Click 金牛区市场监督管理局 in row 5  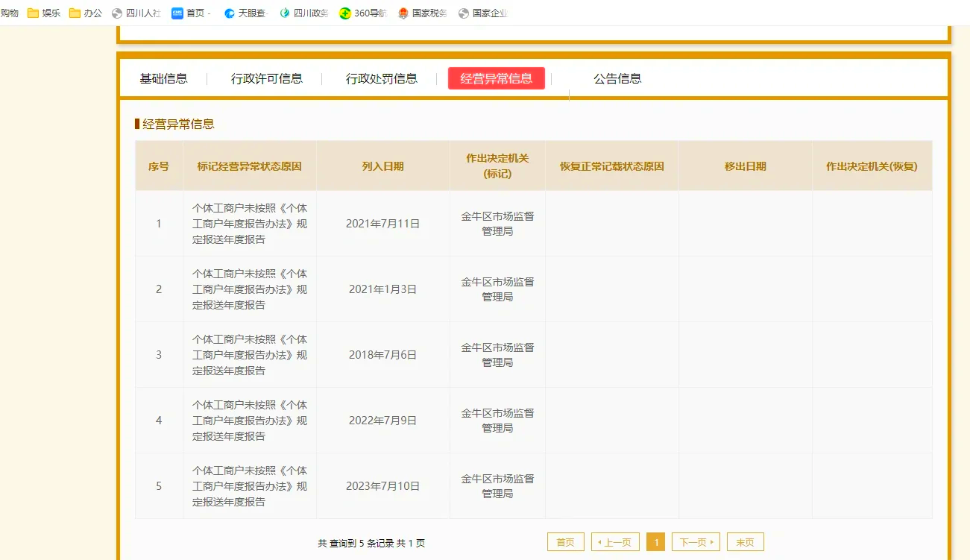tap(497, 486)
